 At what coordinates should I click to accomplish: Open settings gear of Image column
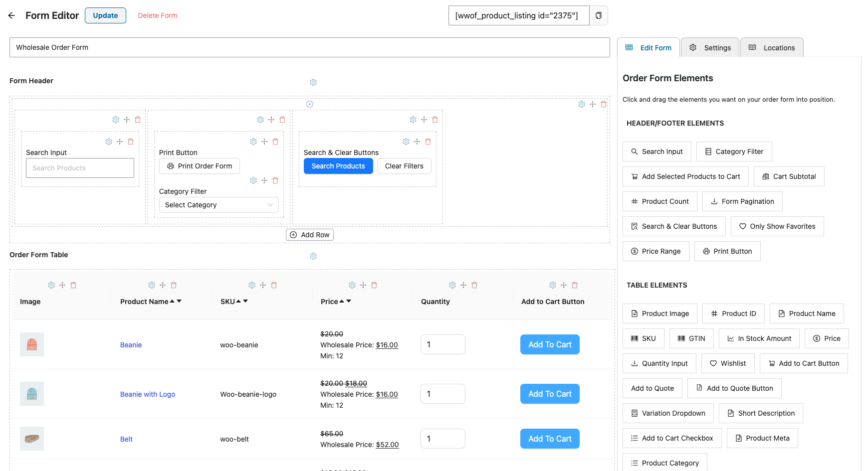point(51,285)
